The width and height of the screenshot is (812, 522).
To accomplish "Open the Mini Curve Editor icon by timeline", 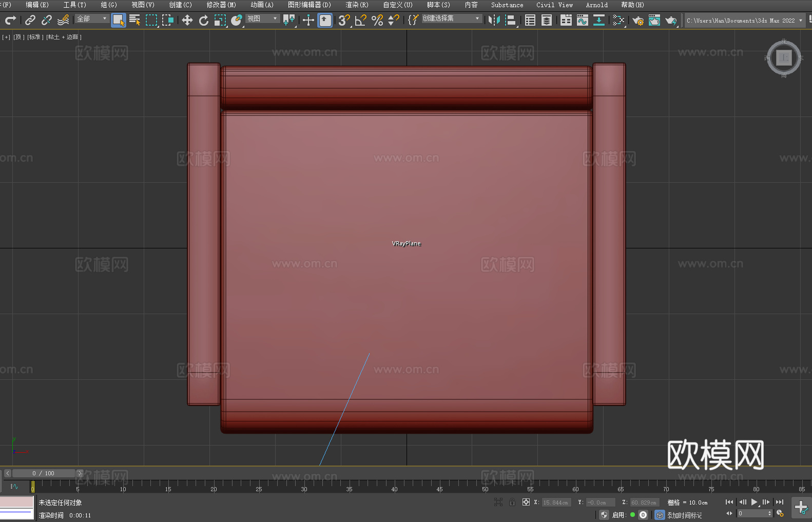I will tap(14, 486).
